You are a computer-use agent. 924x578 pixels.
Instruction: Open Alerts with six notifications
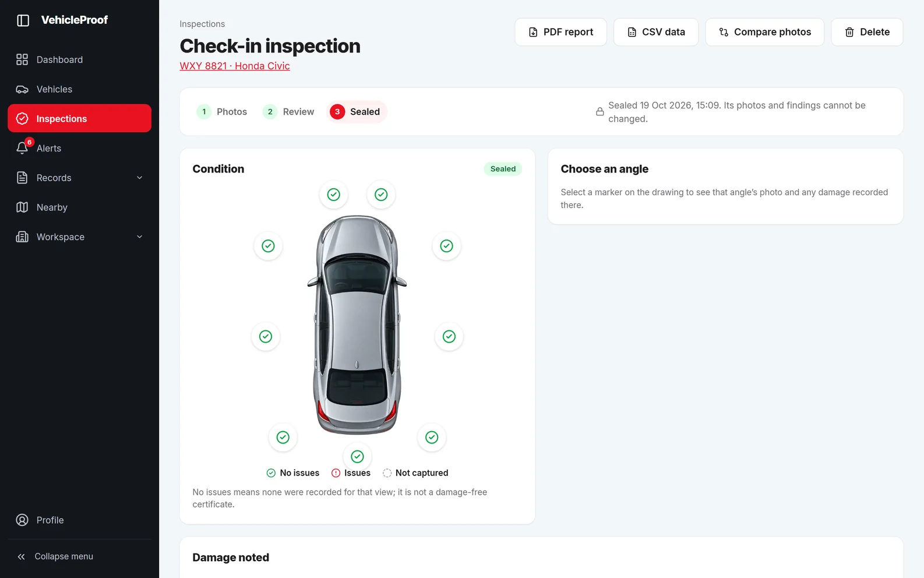79,148
